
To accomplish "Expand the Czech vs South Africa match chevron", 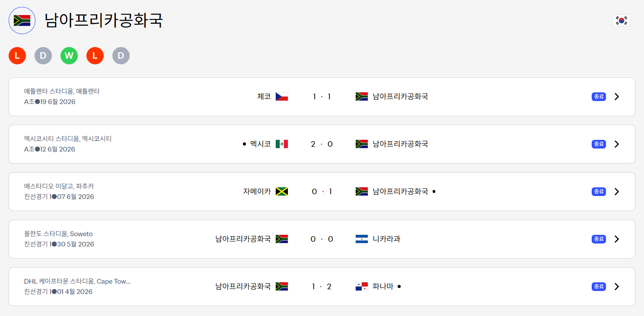I will click(x=617, y=97).
